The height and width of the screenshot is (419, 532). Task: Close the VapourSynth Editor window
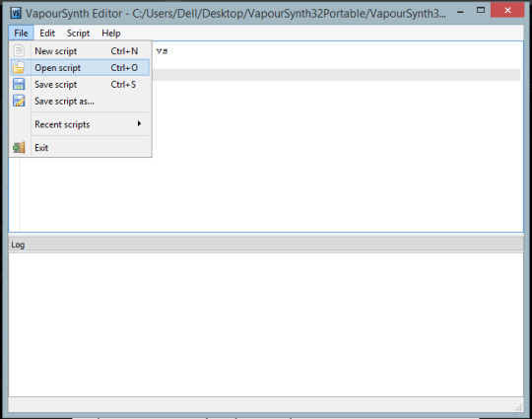tap(507, 10)
